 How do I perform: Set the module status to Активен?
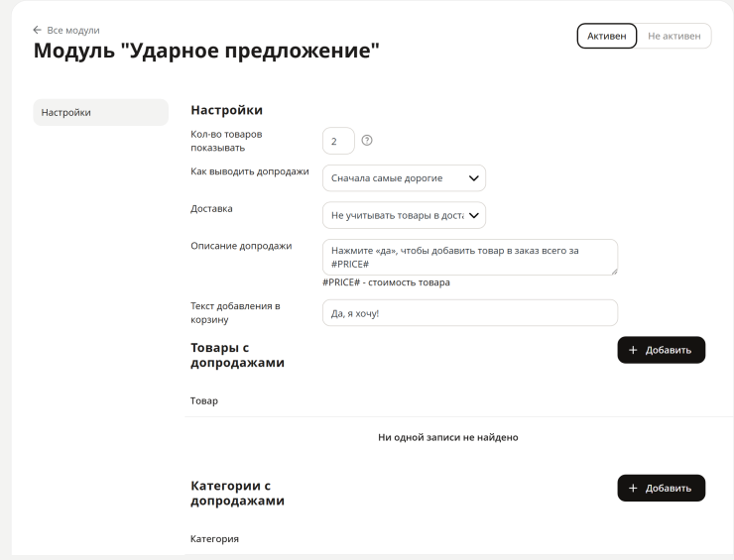point(607,36)
